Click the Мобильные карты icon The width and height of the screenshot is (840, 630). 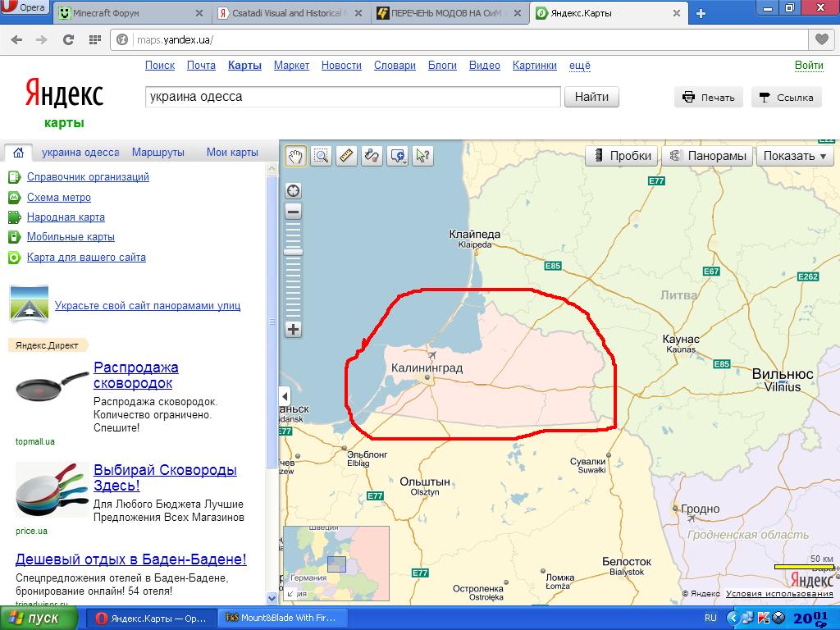coord(14,237)
